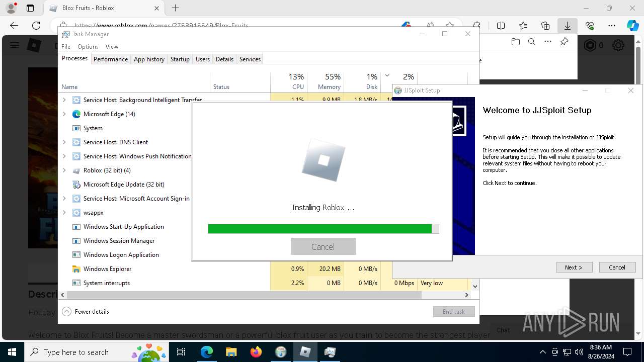Open Task View on taskbar

click(181, 352)
